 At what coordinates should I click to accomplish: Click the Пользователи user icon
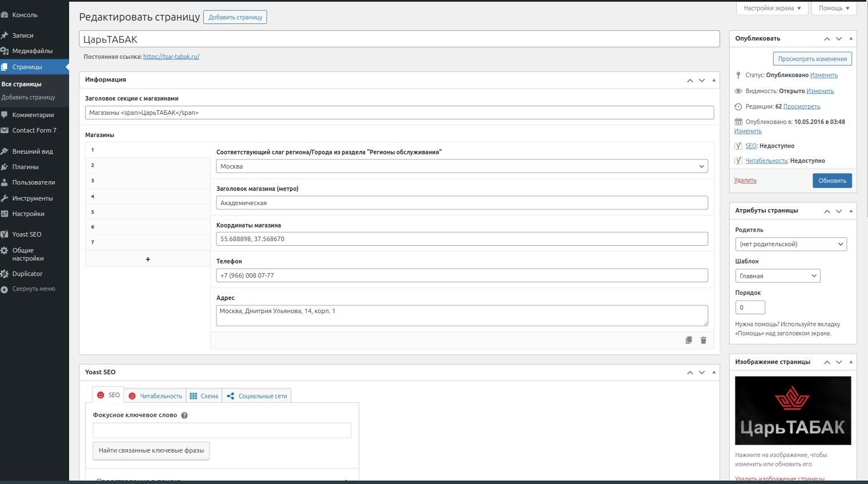point(5,182)
